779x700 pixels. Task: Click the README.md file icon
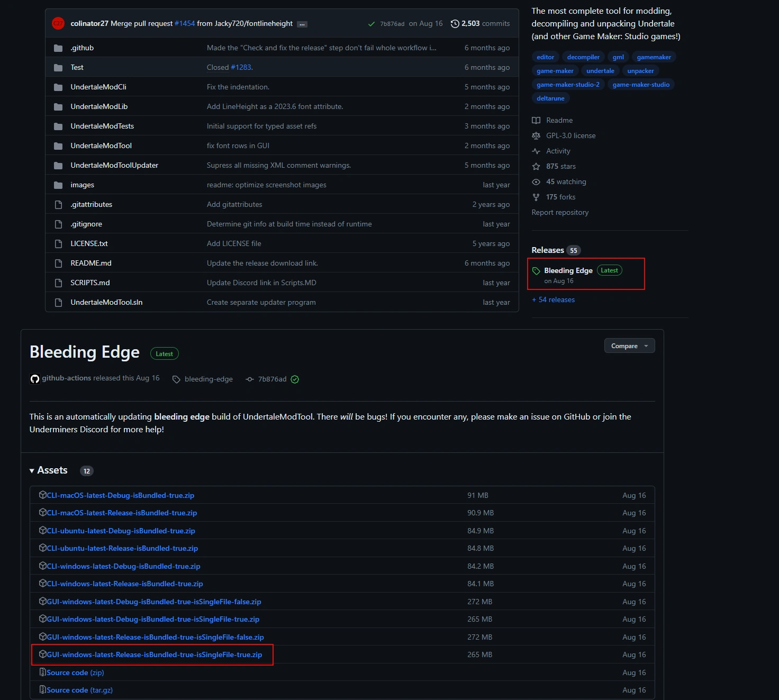[58, 263]
